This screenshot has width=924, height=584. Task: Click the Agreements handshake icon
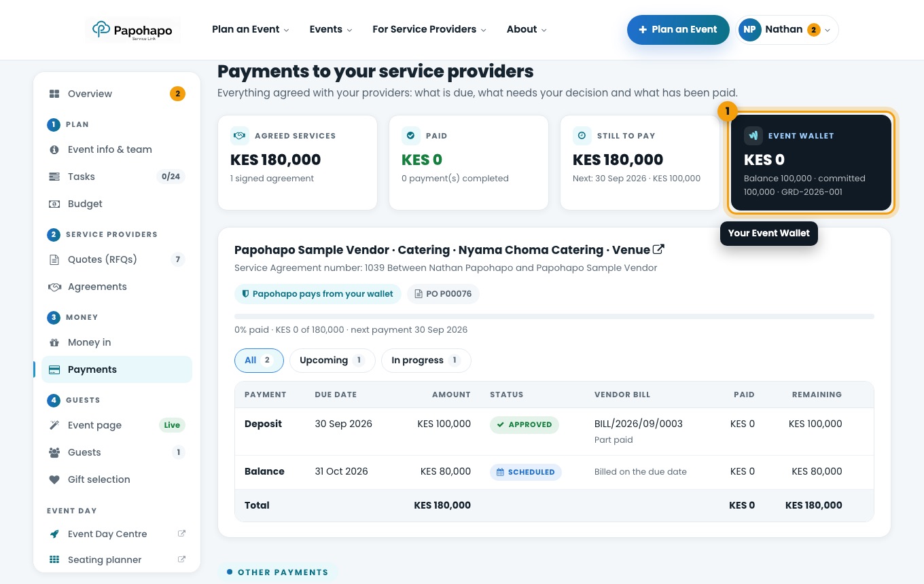54,287
